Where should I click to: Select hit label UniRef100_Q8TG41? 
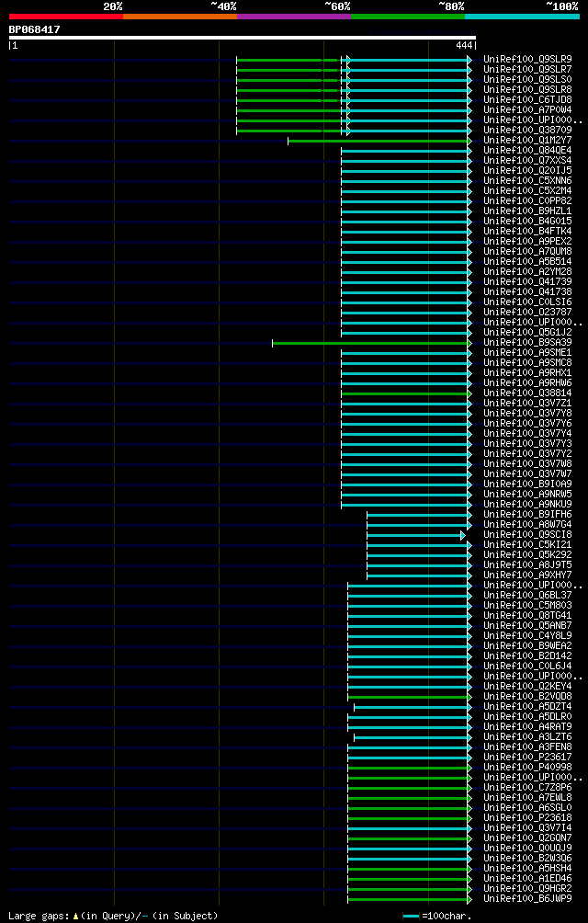pos(527,615)
